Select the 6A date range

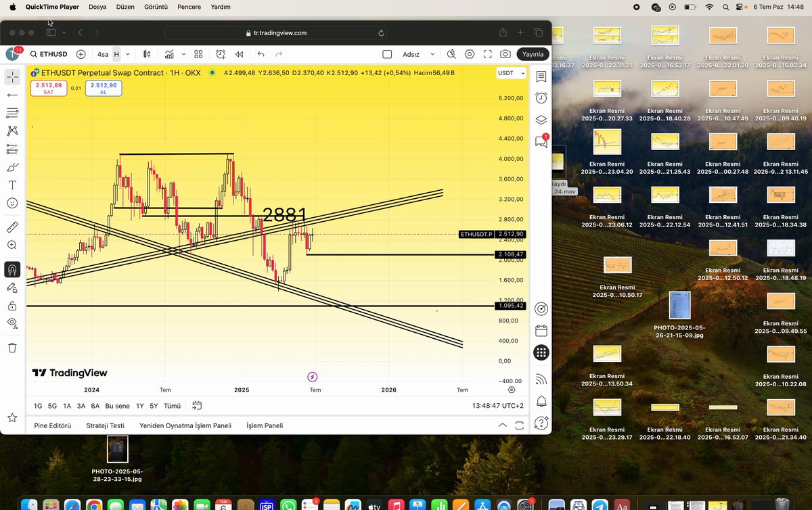coord(95,406)
